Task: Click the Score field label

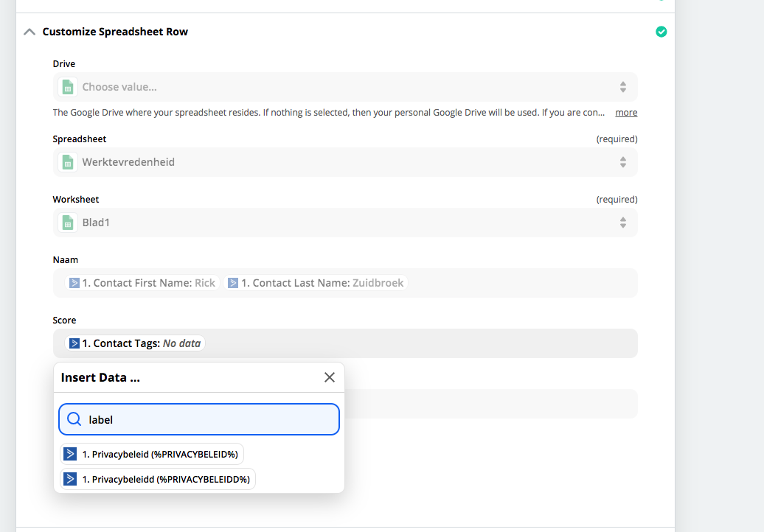Action: click(x=64, y=321)
